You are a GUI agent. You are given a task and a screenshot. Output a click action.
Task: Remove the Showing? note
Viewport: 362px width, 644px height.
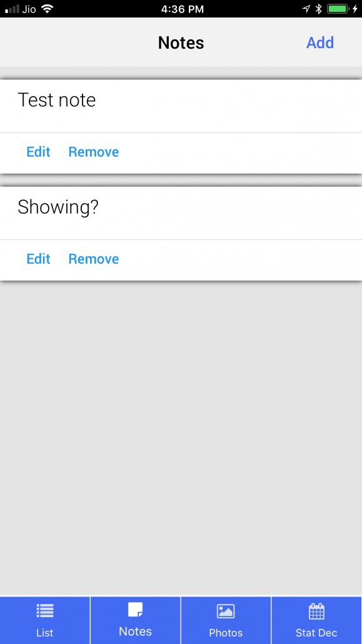(94, 259)
